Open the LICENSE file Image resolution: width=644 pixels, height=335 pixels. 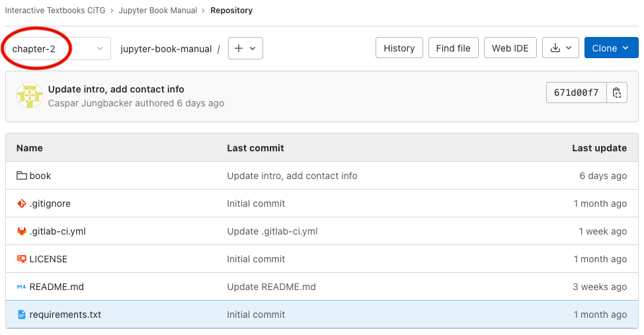point(48,259)
